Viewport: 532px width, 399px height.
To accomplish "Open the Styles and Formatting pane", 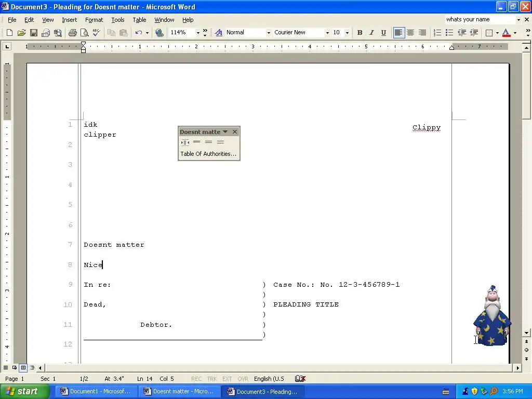I will [x=219, y=33].
